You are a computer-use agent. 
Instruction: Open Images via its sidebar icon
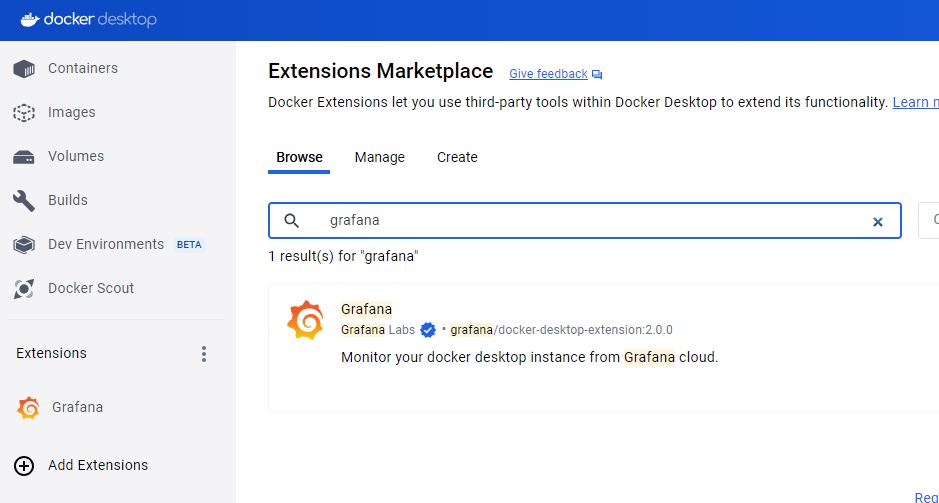[24, 113]
